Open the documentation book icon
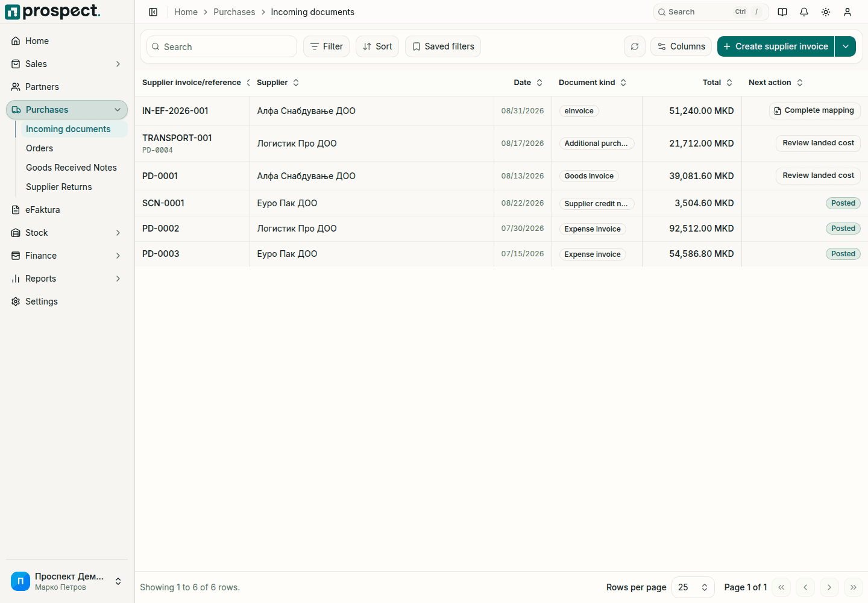The image size is (868, 603). (x=782, y=12)
